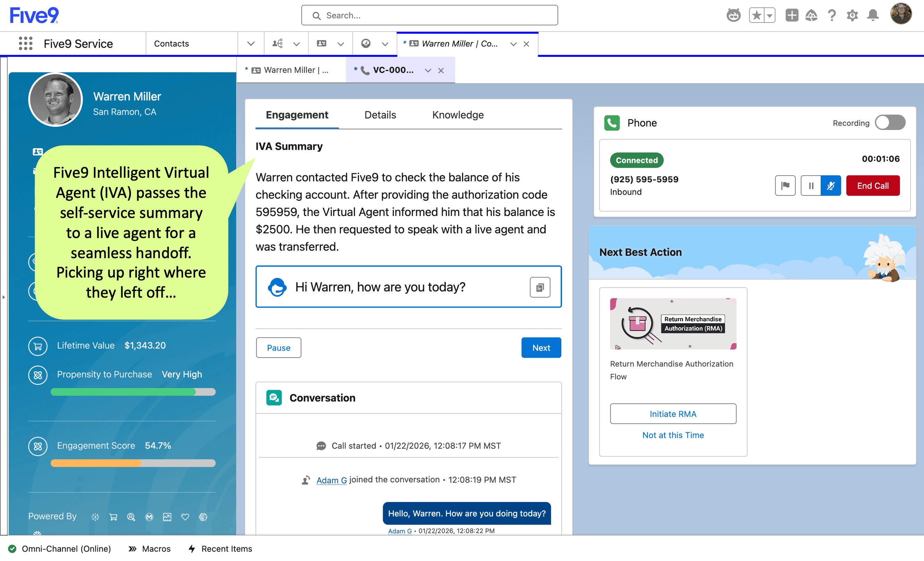924x561 pixels.
Task: Open the Trailhead learning icon
Action: (x=811, y=15)
